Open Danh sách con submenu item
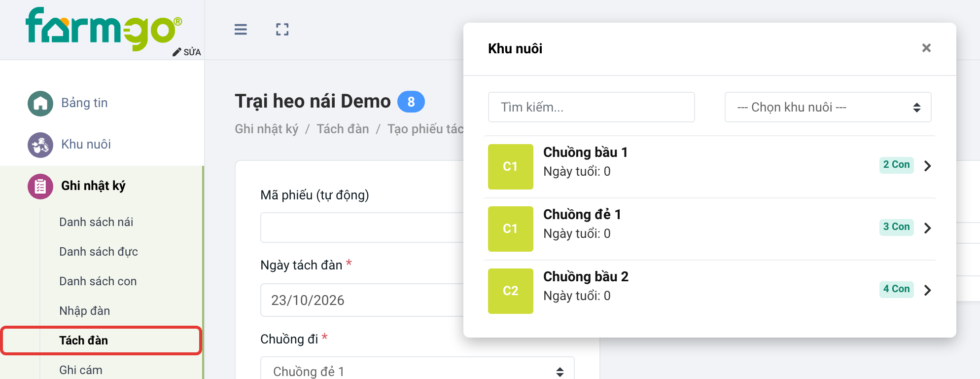The image size is (980, 379). pos(98,281)
